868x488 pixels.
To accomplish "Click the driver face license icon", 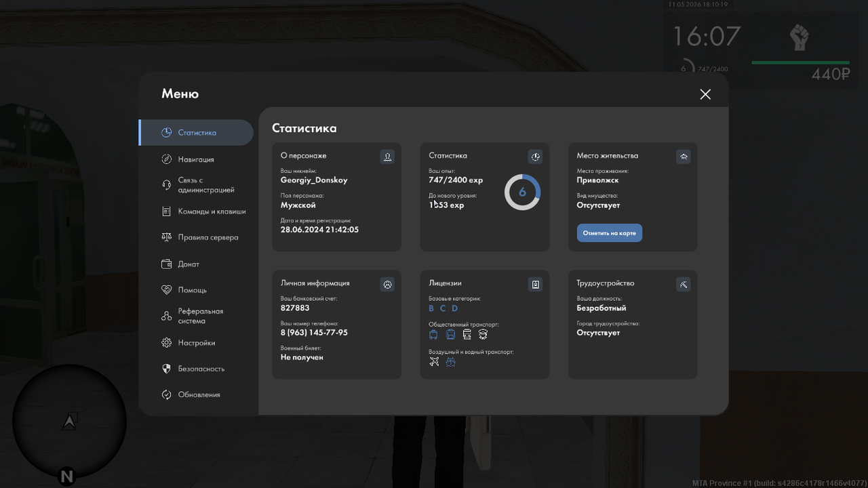I will pos(483,335).
